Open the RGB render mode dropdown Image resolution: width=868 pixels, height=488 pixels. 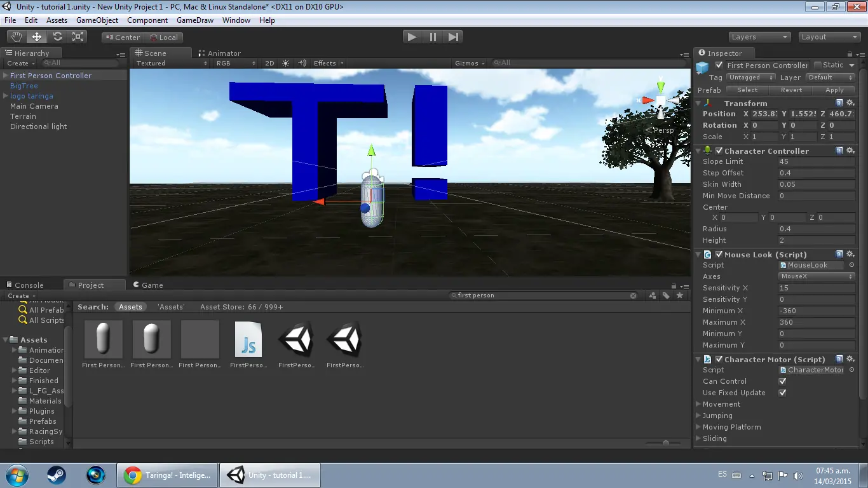tap(235, 63)
